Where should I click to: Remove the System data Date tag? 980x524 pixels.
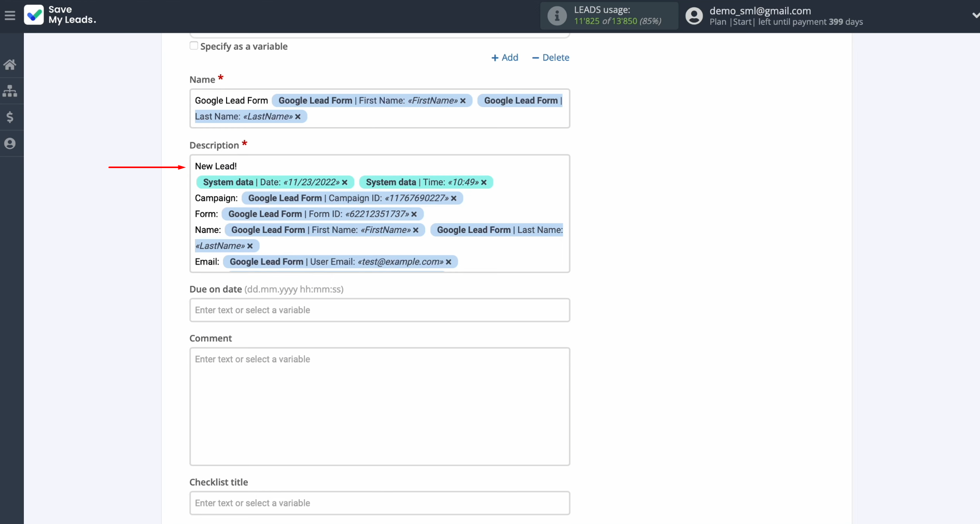[345, 183]
